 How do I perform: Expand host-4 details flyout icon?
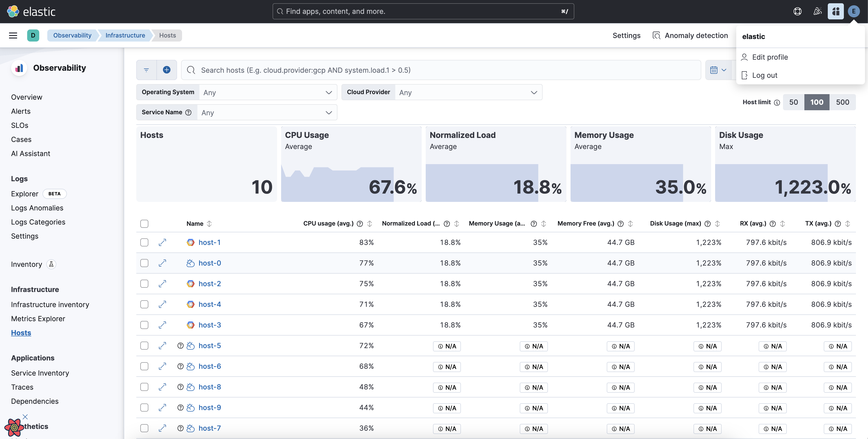(162, 304)
